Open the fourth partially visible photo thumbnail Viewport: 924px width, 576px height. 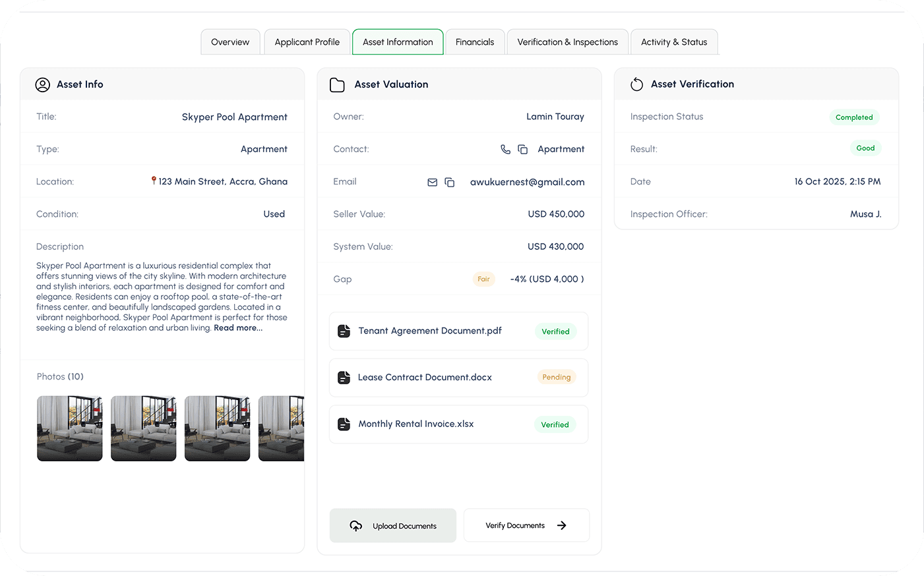click(x=282, y=428)
